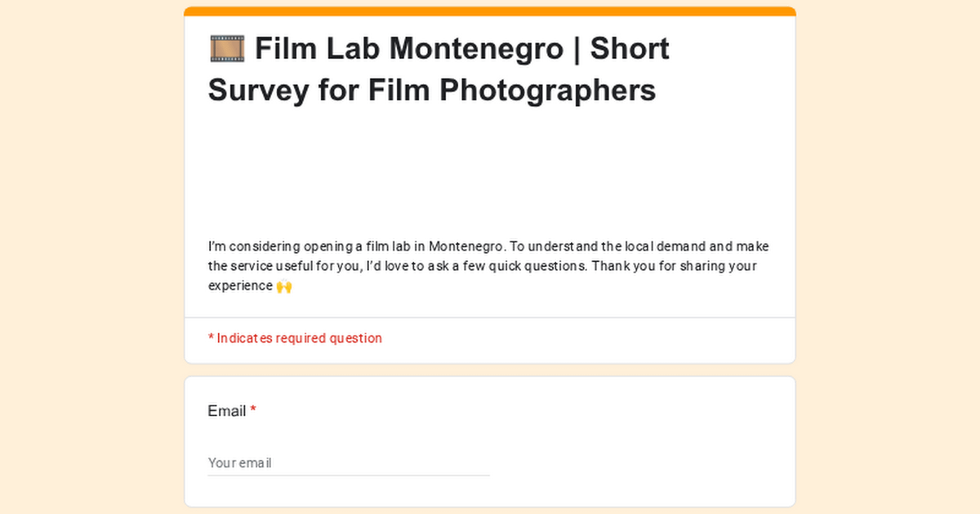
Task: Click the orange accent bar atop the form
Action: (x=490, y=11)
